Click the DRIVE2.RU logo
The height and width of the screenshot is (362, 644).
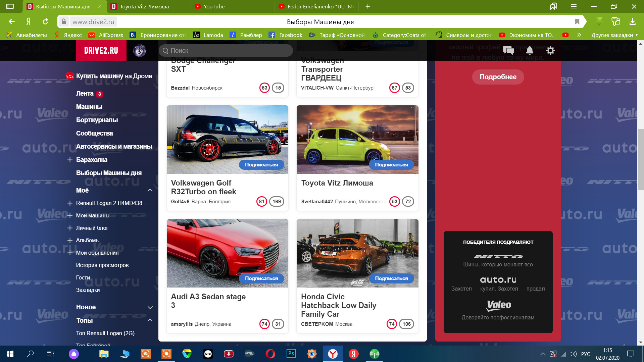pyautogui.click(x=101, y=51)
